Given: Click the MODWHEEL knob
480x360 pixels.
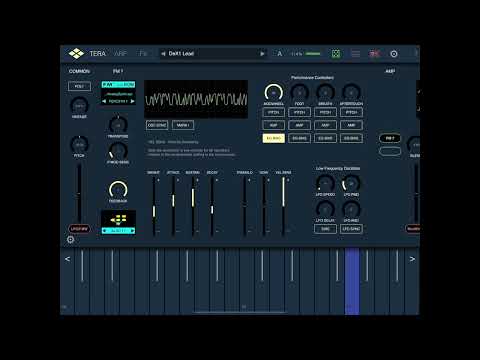Looking at the screenshot, I should click(x=274, y=92).
